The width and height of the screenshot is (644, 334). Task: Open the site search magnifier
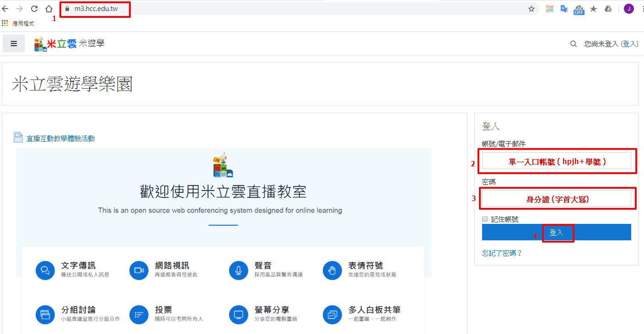[x=574, y=44]
